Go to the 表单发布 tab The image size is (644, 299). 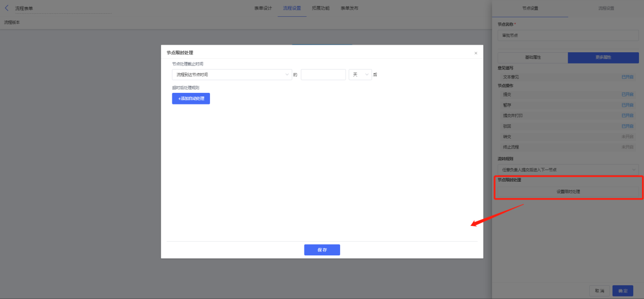(349, 8)
